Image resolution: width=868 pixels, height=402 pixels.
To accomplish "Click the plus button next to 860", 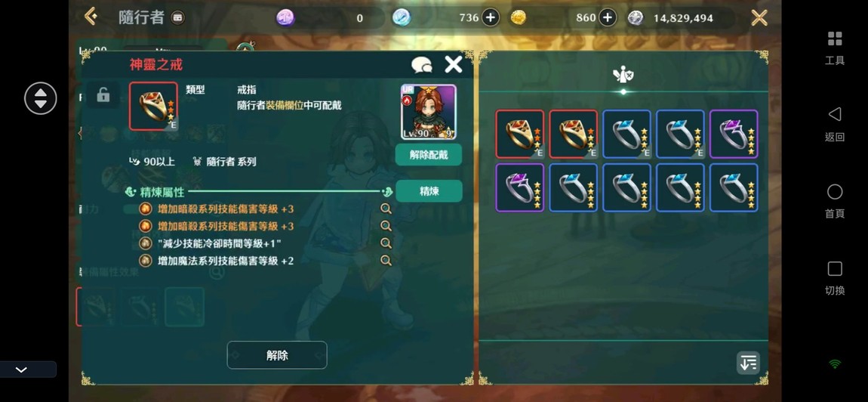I will pos(608,17).
